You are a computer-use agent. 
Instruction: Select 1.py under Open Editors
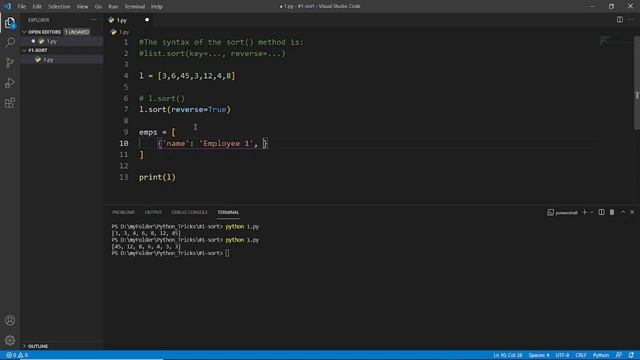(62, 41)
